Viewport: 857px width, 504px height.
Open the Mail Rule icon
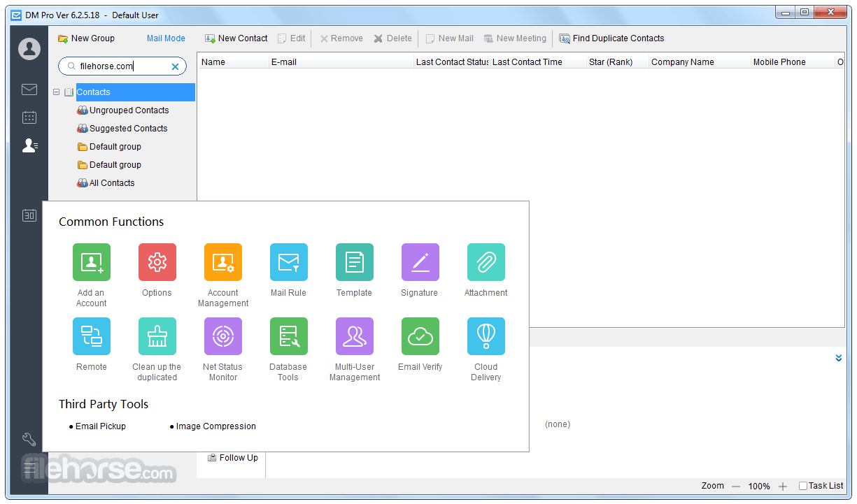[x=289, y=262]
